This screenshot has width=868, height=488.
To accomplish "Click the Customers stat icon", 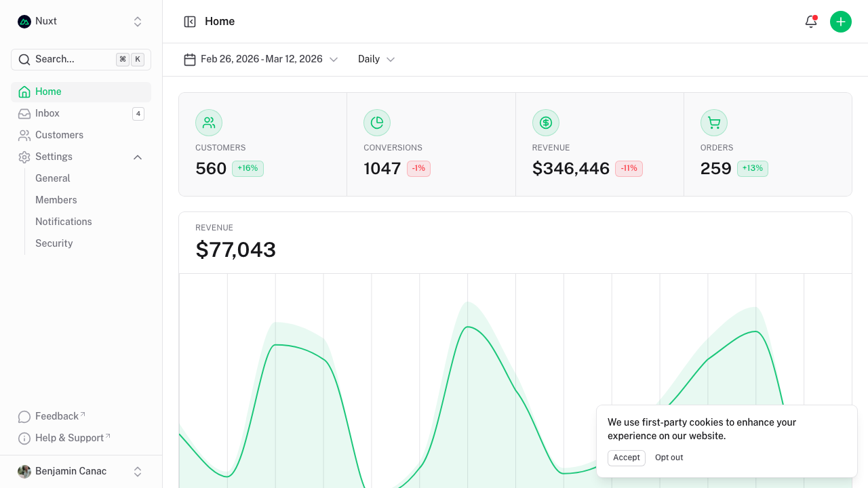I will pyautogui.click(x=209, y=123).
